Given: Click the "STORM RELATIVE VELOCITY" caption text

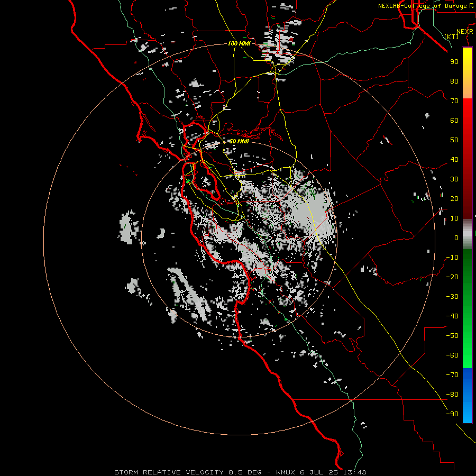Looking at the screenshot, I should pos(169,472).
